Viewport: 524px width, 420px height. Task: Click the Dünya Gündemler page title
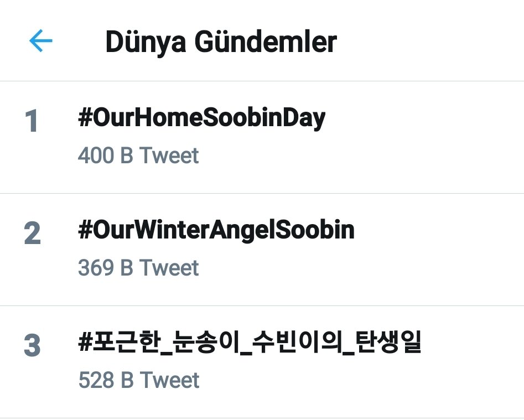click(x=220, y=42)
